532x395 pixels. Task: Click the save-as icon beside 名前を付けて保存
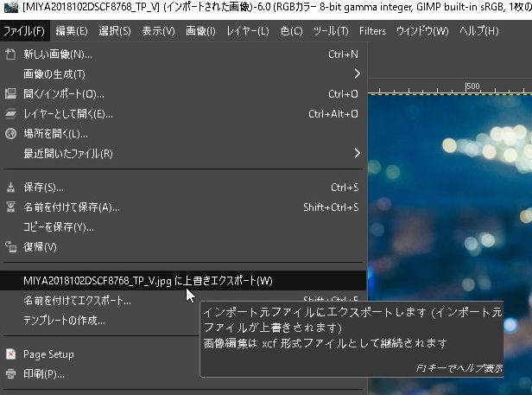tap(11, 207)
